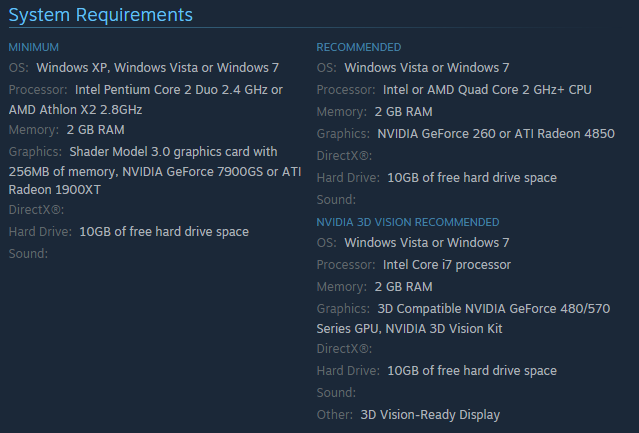
Task: Click the System Requirements heading
Action: 100,15
